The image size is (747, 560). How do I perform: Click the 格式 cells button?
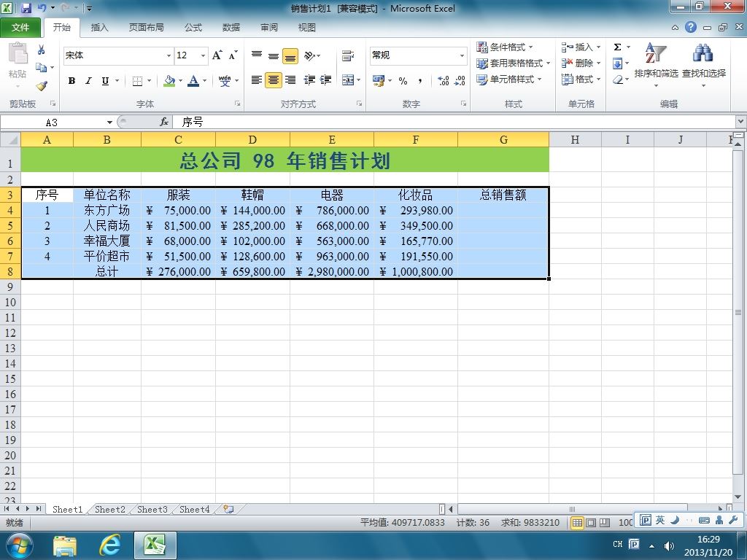[581, 79]
